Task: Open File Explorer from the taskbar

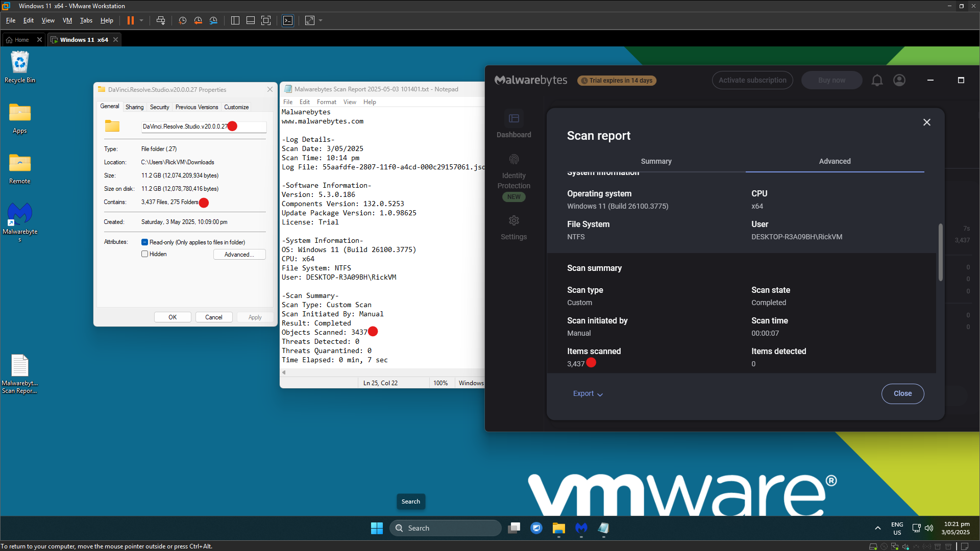Action: (x=559, y=529)
